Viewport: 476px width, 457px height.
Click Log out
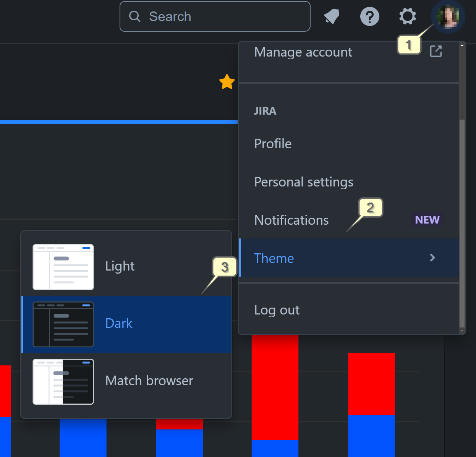coord(277,310)
